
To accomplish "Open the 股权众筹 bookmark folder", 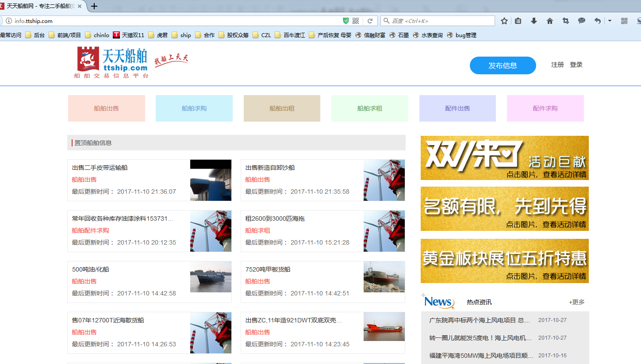I will (x=234, y=35).
